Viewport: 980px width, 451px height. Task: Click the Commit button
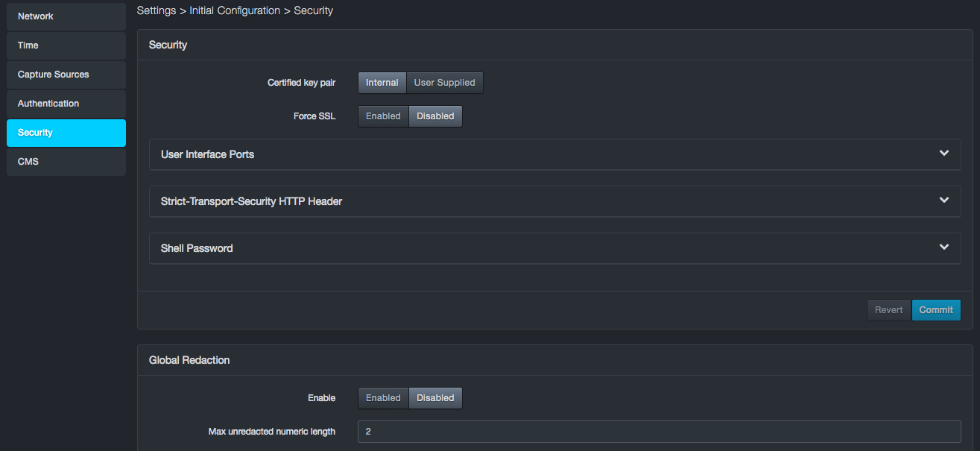pyautogui.click(x=935, y=310)
